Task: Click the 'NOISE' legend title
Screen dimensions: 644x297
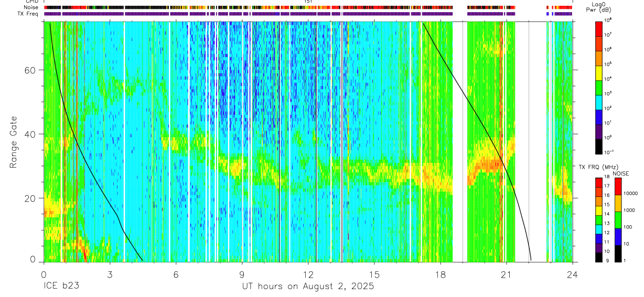Action: click(620, 173)
